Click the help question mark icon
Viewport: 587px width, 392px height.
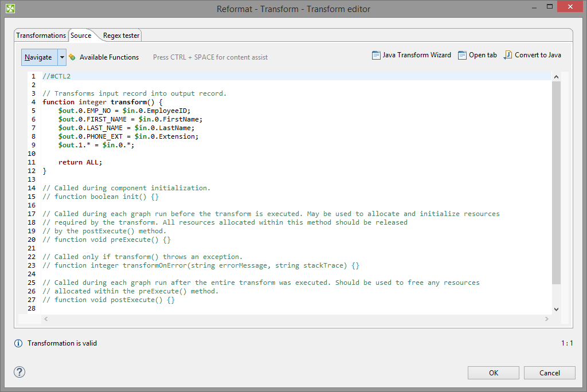(x=19, y=372)
